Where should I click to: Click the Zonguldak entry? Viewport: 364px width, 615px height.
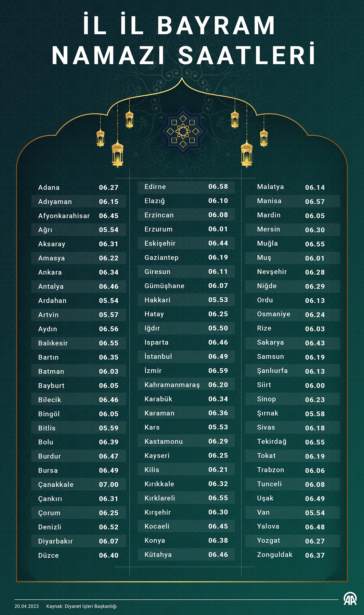tap(275, 555)
